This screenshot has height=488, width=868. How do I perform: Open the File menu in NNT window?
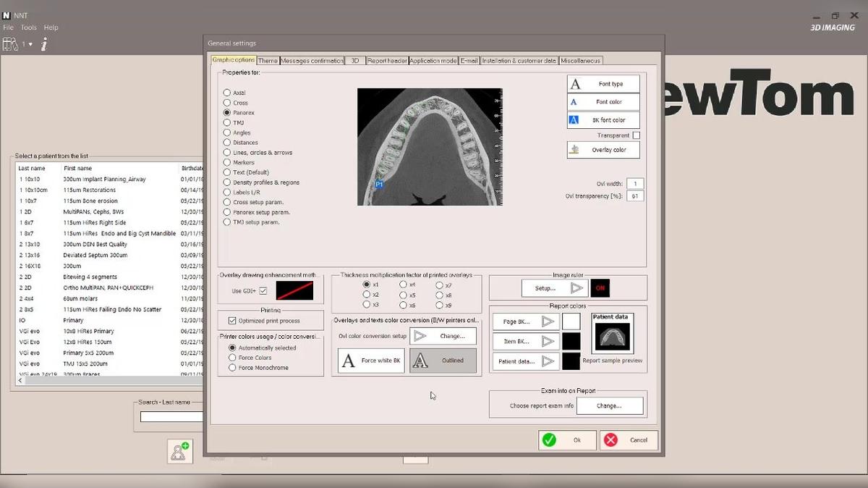coord(9,28)
